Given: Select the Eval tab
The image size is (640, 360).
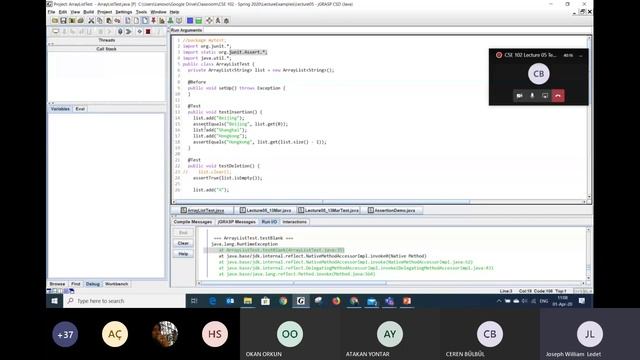Looking at the screenshot, I should [80, 109].
